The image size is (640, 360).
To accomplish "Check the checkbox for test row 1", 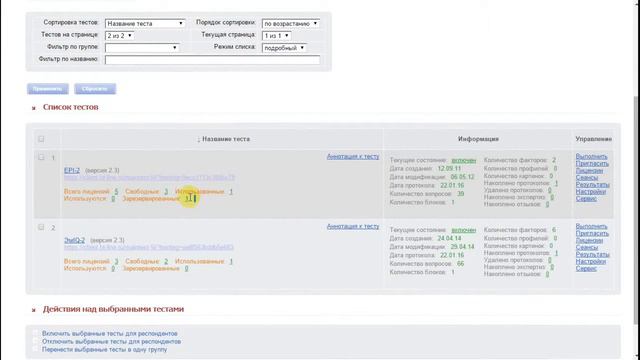I will pyautogui.click(x=41, y=157).
